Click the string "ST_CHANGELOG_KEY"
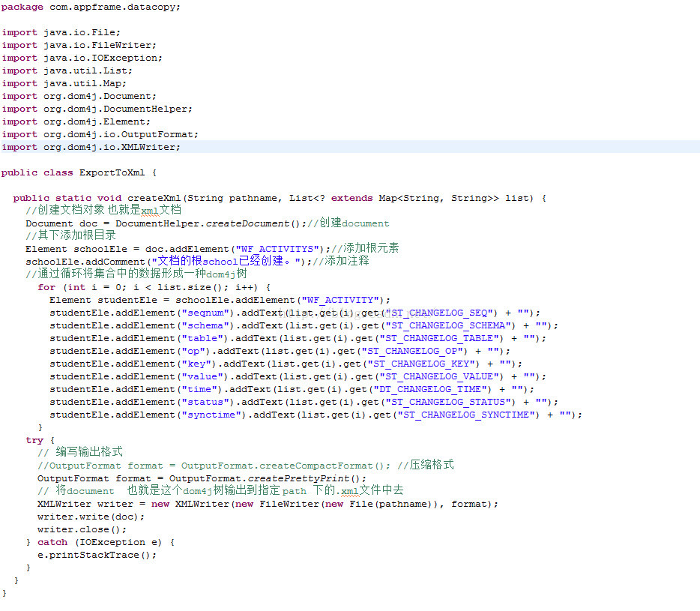The height and width of the screenshot is (611, 700). pyautogui.click(x=421, y=364)
